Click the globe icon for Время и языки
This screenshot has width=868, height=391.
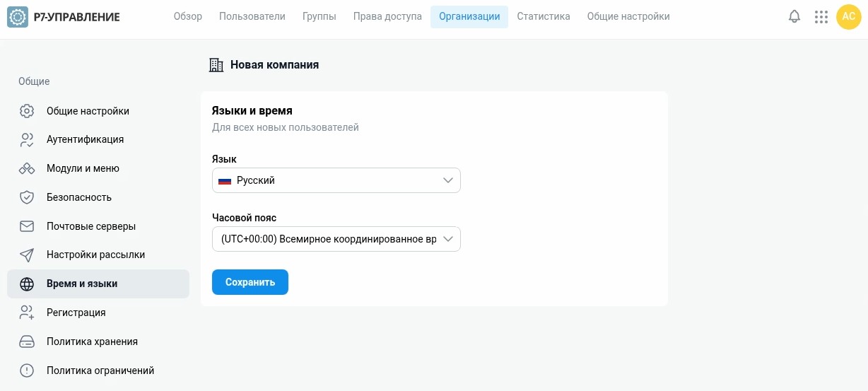(x=27, y=284)
